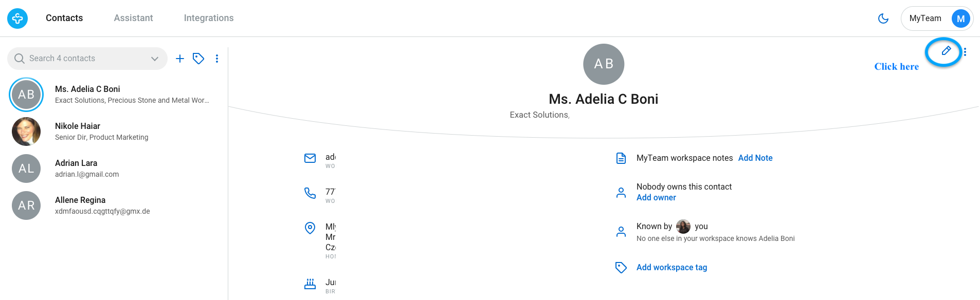Screen dimensions: 980x300
Task: Click the pencil edit contact icon
Action: [946, 51]
